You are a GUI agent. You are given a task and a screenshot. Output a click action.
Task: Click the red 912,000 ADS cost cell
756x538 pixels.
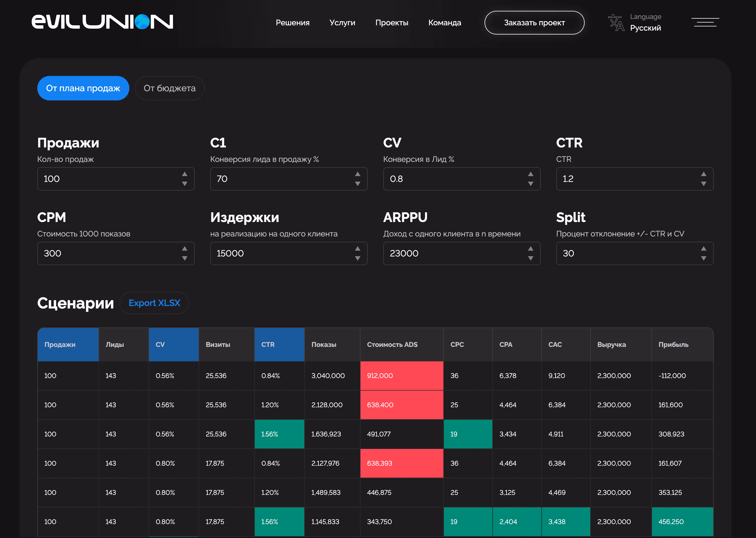(x=401, y=376)
